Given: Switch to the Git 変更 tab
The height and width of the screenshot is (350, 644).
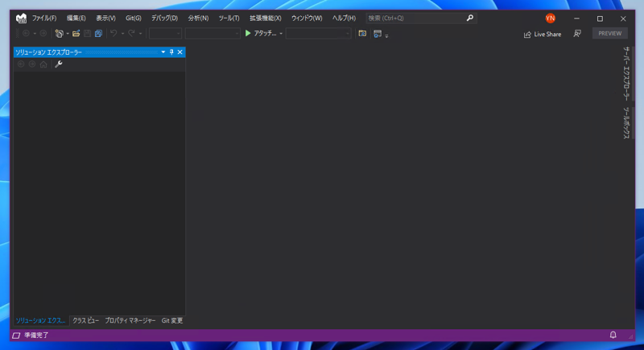Looking at the screenshot, I should 172,320.
